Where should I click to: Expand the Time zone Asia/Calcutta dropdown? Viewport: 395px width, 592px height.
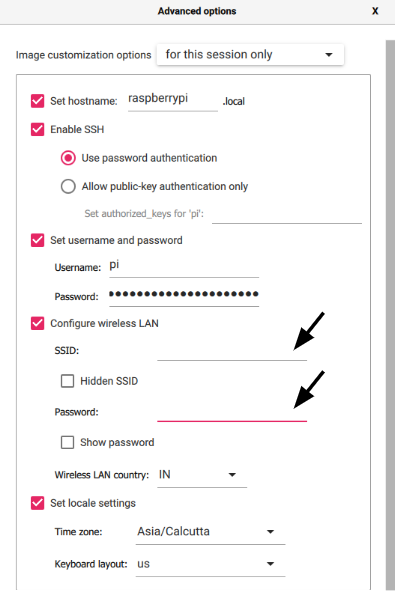click(x=210, y=532)
